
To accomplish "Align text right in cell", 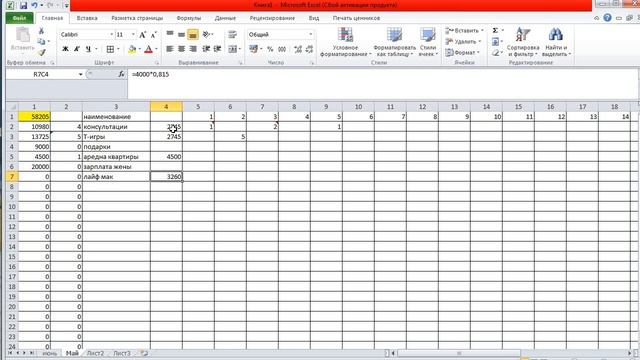I will click(x=193, y=49).
